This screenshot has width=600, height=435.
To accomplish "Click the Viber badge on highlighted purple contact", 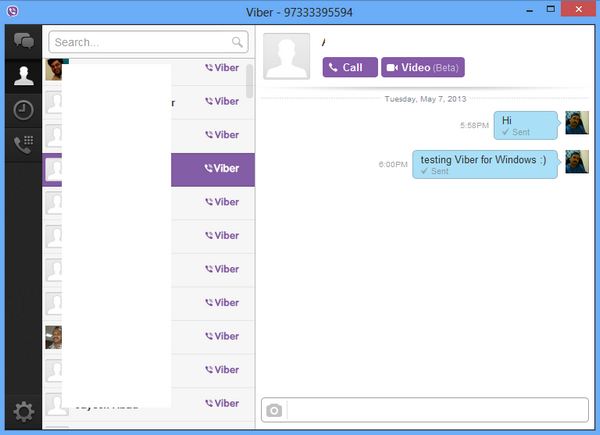I will [x=222, y=168].
